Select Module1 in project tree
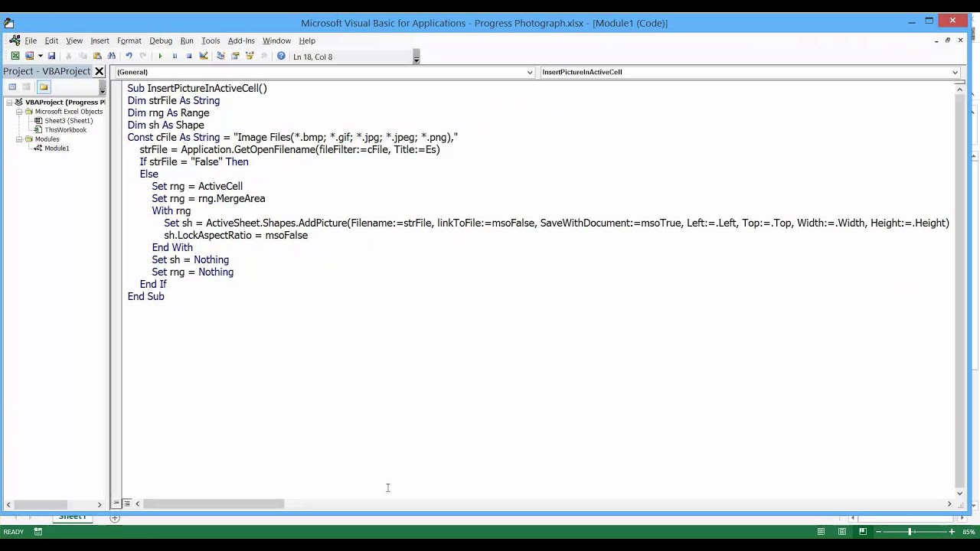Viewport: 980px width, 551px height. click(x=56, y=148)
